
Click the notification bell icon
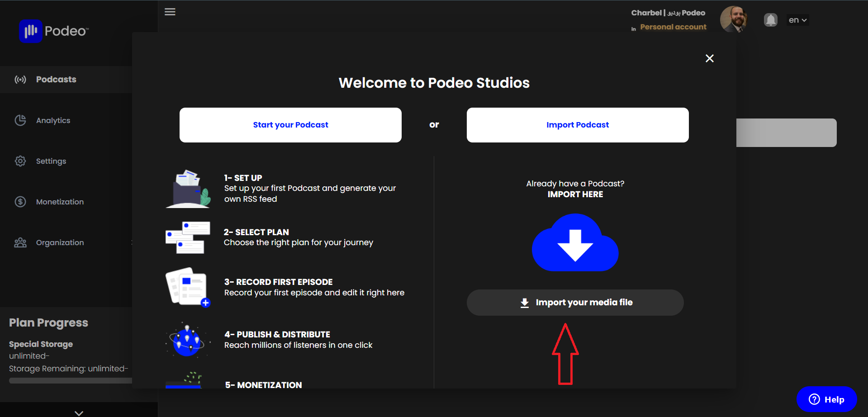(771, 20)
